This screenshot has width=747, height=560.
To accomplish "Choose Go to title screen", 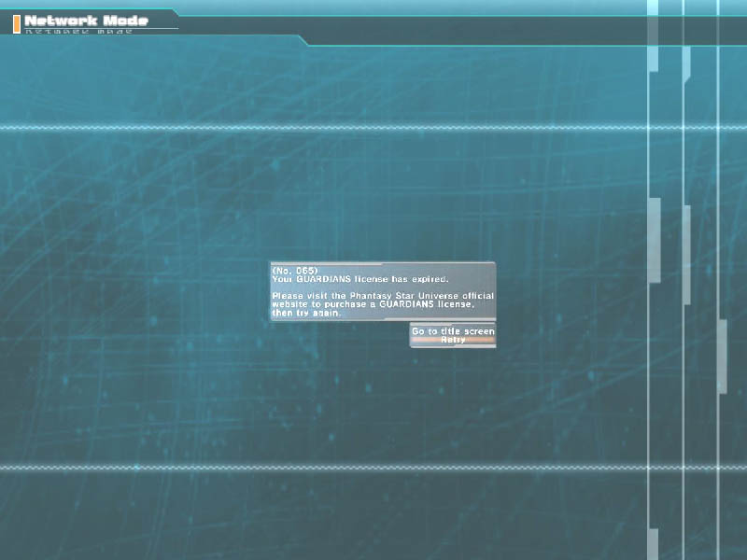I will coord(453,331).
